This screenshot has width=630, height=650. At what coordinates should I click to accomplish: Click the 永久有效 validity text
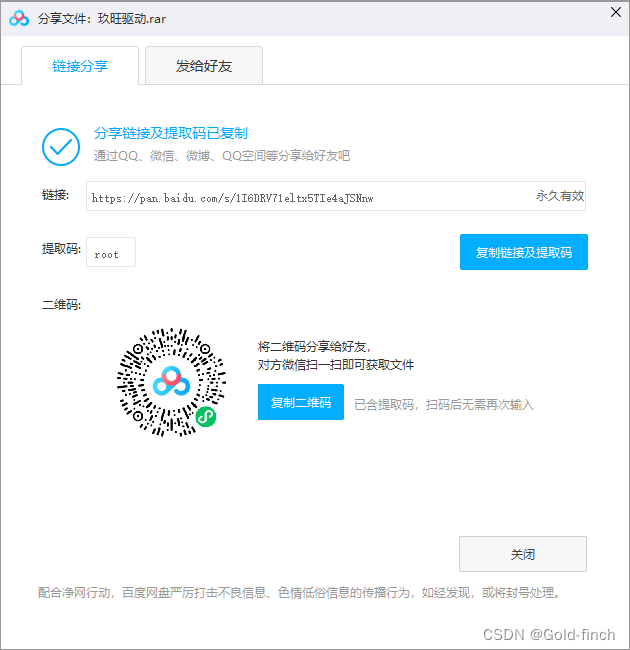[560, 196]
